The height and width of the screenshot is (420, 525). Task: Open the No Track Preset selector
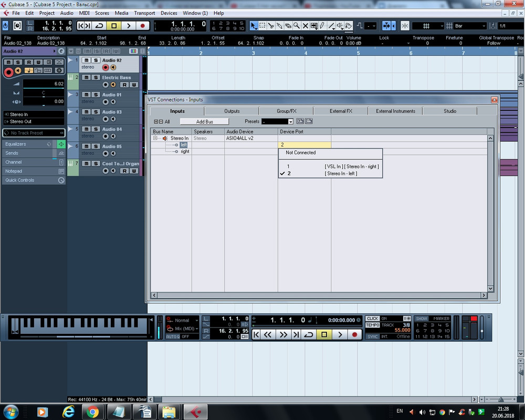pos(34,133)
